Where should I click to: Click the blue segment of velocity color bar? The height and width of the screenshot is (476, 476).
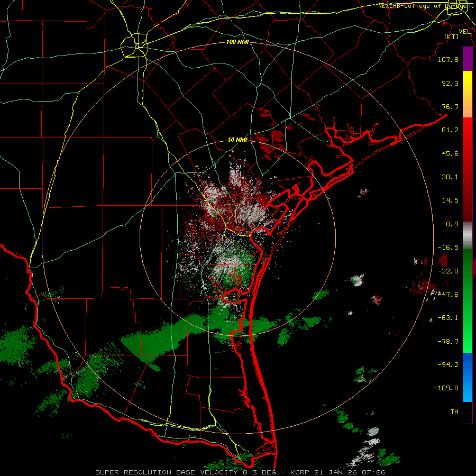[467, 377]
